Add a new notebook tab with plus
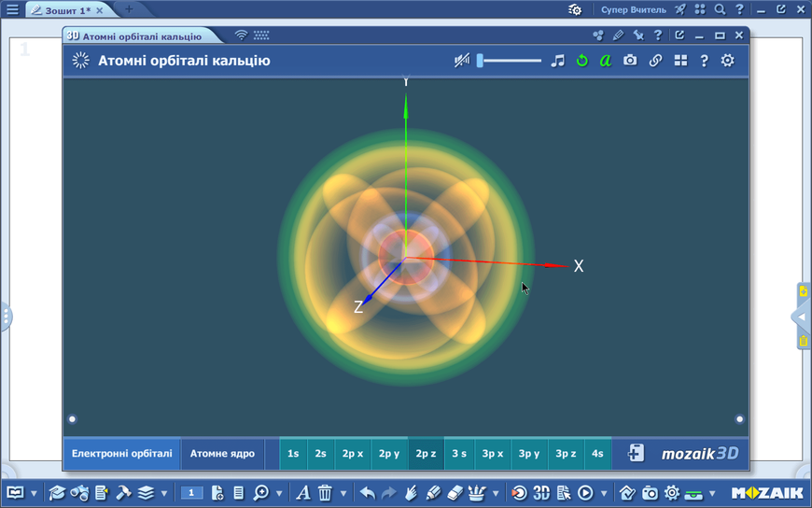The width and height of the screenshot is (812, 508). pos(129,8)
